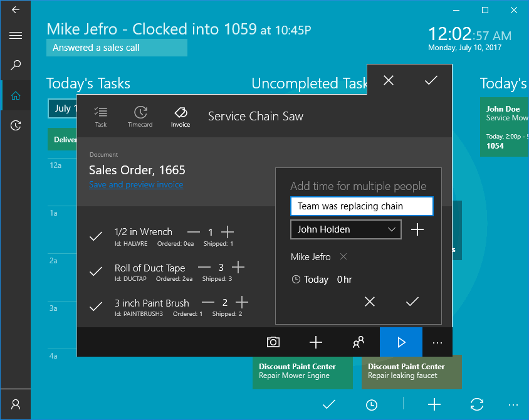Switch to the Timecard tab

[140, 116]
